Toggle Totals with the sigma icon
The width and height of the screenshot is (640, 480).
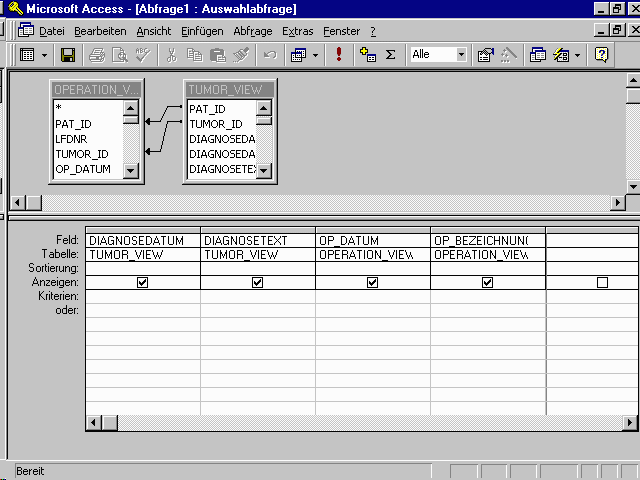390,55
